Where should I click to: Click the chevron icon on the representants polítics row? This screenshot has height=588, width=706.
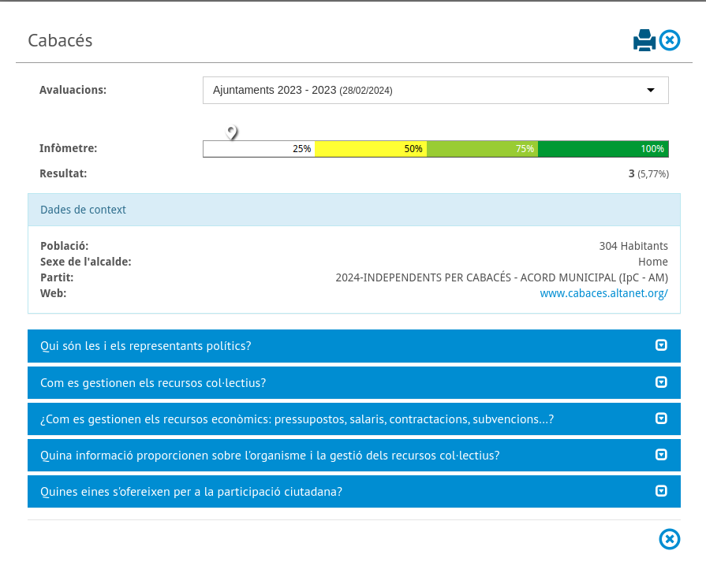(x=662, y=345)
